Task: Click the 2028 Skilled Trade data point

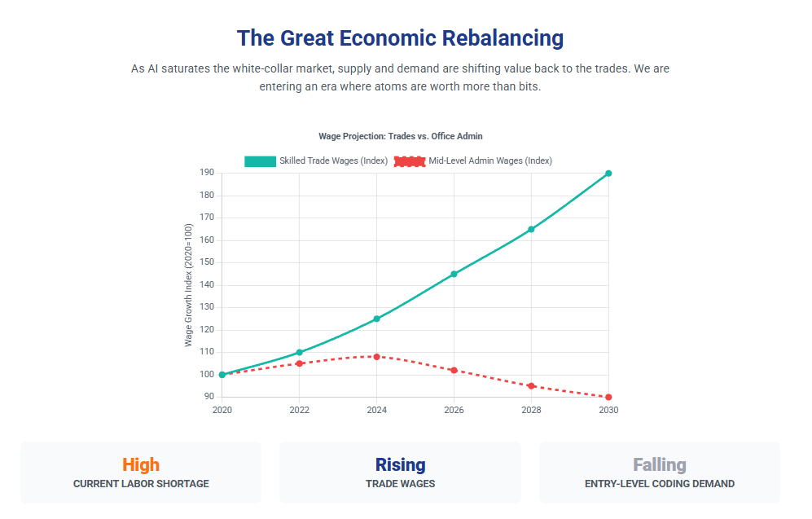Action: coord(531,230)
